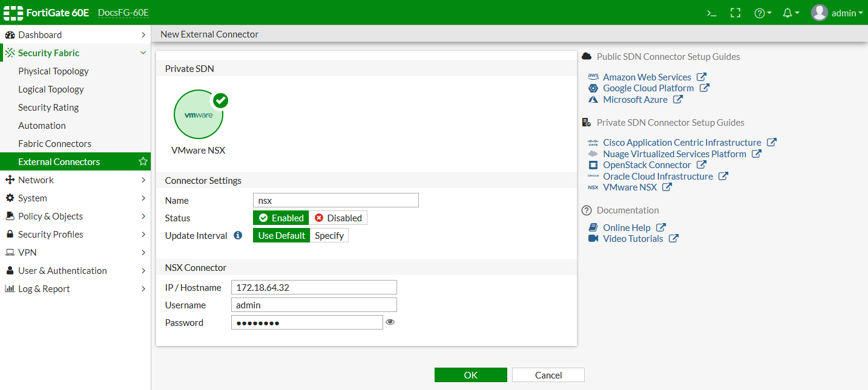Open Security Rating page
Image resolution: width=868 pixels, height=390 pixels.
click(x=48, y=107)
